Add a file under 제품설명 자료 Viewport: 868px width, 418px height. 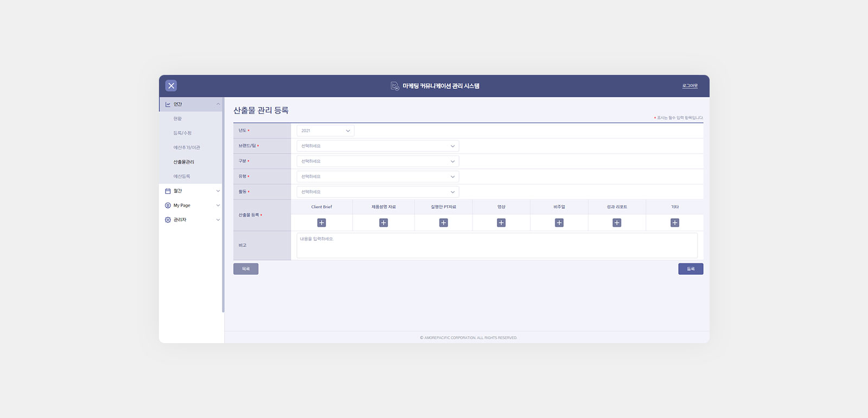384,223
